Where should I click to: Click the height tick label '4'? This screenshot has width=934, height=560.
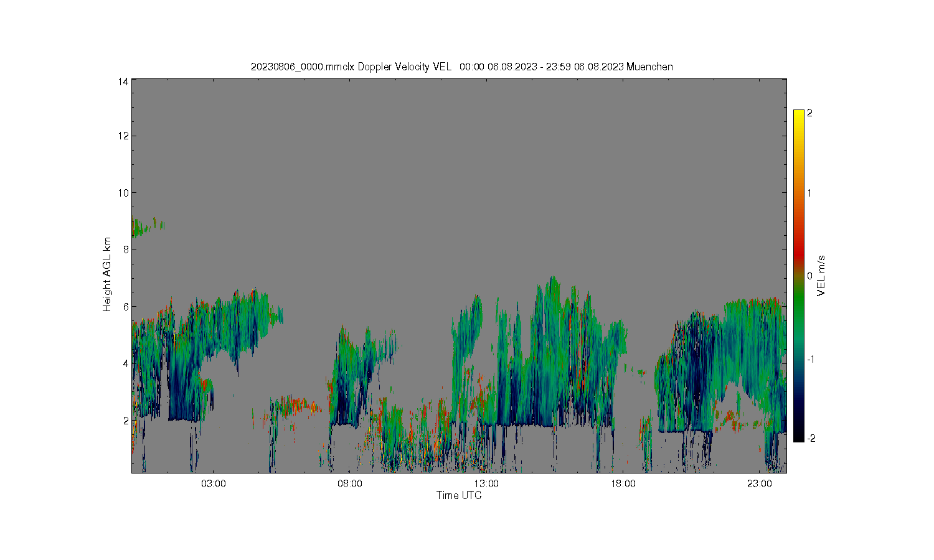coord(126,363)
